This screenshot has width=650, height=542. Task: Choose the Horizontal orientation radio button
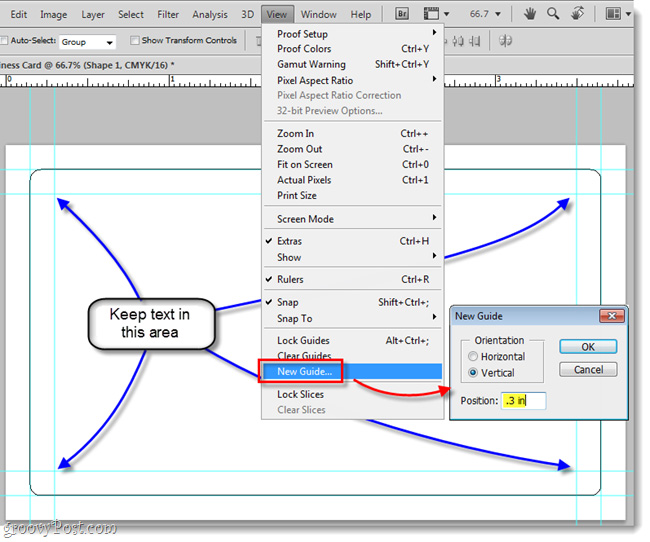(473, 356)
